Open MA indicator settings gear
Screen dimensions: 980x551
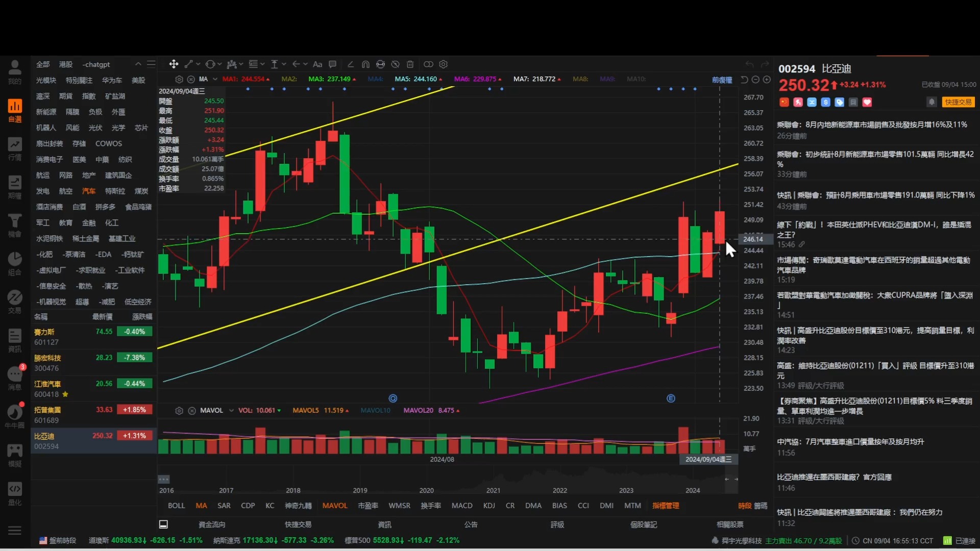pos(179,79)
